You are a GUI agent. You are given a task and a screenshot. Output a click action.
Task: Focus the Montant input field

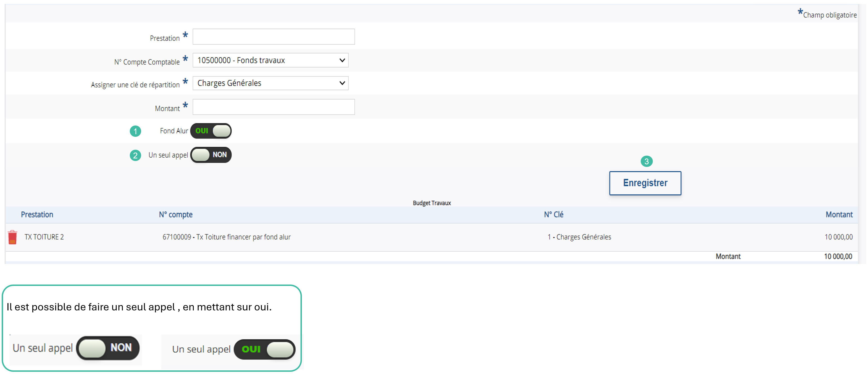click(274, 107)
